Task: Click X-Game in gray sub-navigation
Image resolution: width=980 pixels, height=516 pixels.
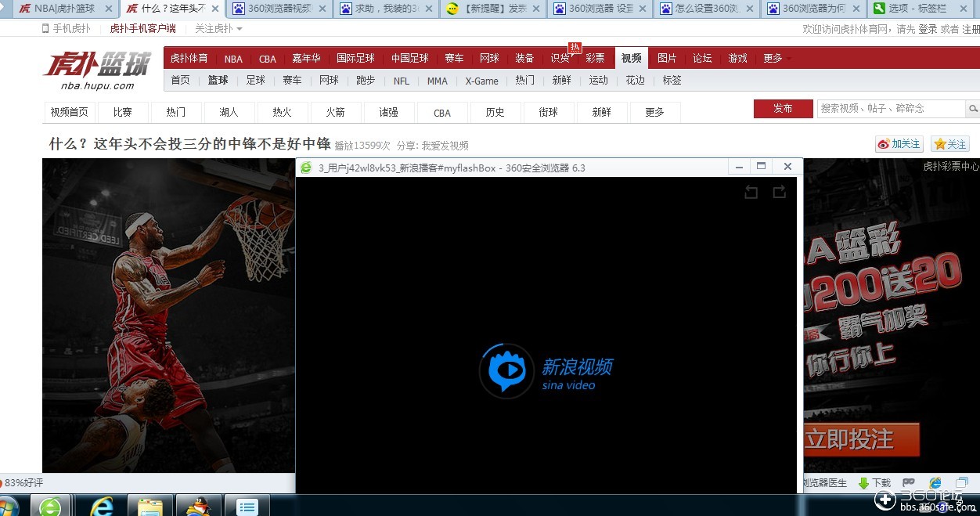Action: [481, 81]
